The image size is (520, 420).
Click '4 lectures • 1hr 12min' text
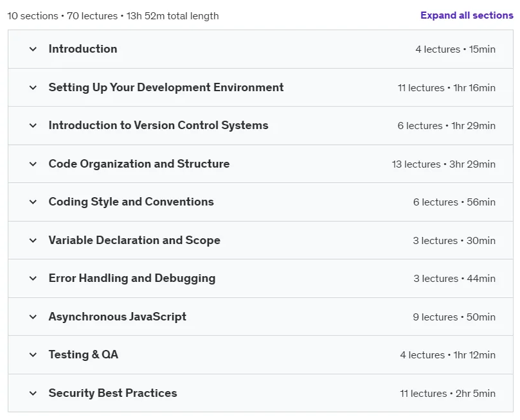tap(448, 355)
